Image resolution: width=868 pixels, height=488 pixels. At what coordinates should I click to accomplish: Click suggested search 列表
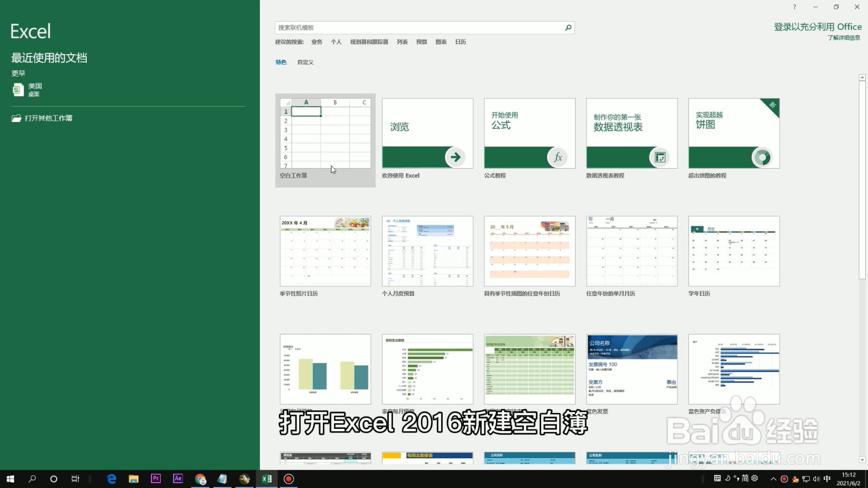pos(402,42)
